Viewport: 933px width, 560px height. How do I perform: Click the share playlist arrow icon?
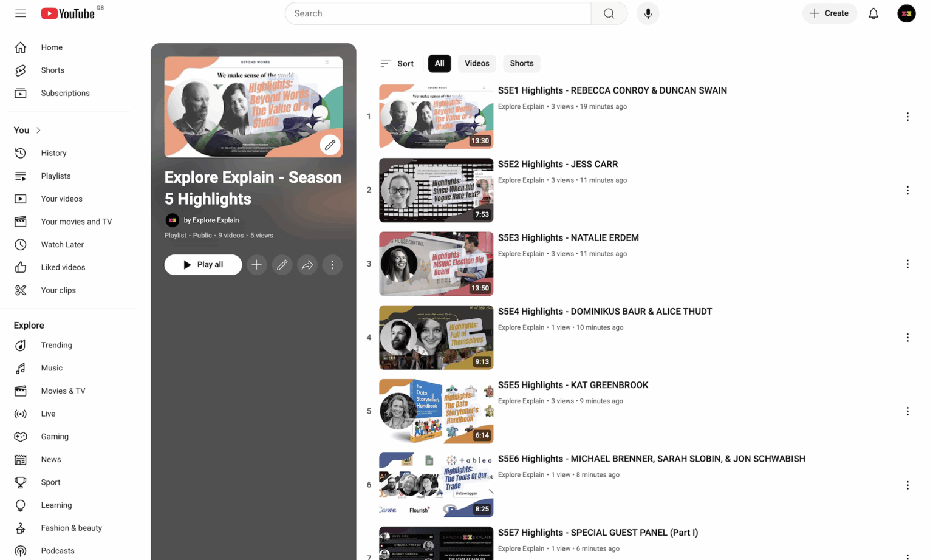[x=307, y=265]
